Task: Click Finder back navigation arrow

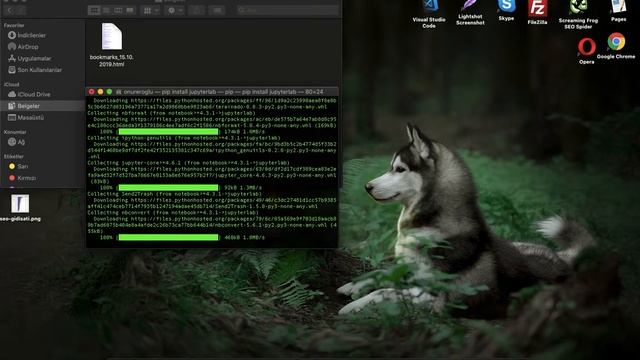Action: 10,10
